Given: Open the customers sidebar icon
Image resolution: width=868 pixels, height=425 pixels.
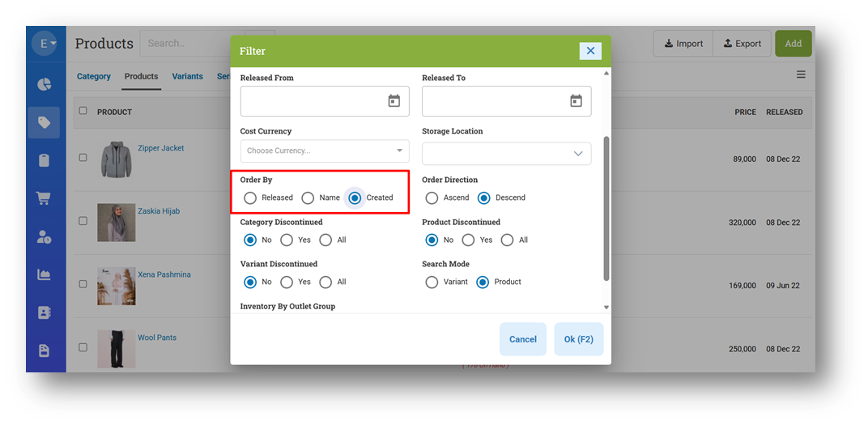Looking at the screenshot, I should 45,237.
